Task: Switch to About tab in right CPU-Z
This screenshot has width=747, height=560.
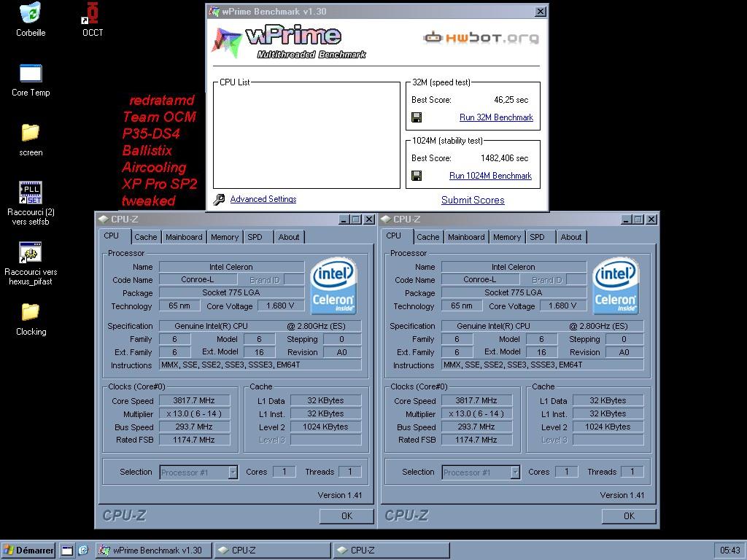Action: 571,237
